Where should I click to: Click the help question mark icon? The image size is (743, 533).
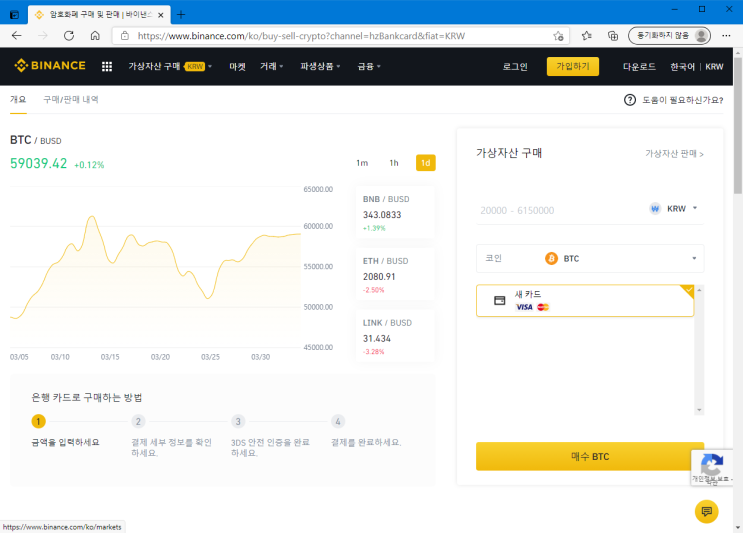(630, 100)
